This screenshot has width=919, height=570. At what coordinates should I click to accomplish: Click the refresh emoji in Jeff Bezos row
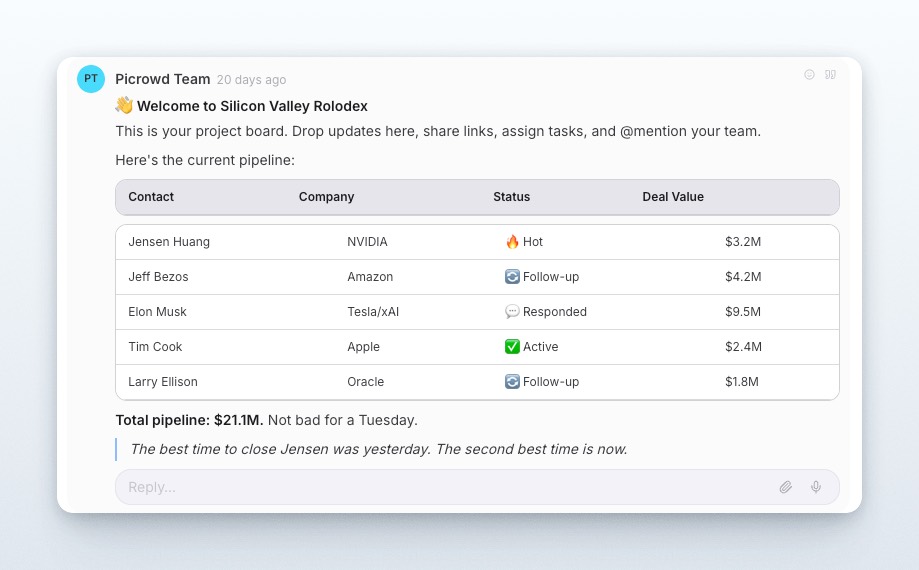[512, 277]
